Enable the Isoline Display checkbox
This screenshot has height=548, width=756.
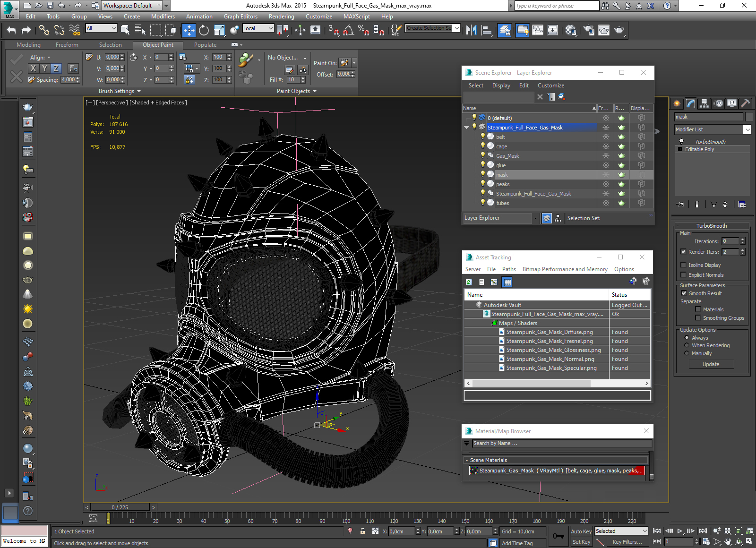[683, 265]
